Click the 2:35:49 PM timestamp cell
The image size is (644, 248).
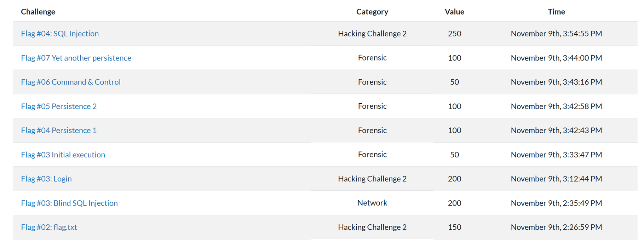556,203
